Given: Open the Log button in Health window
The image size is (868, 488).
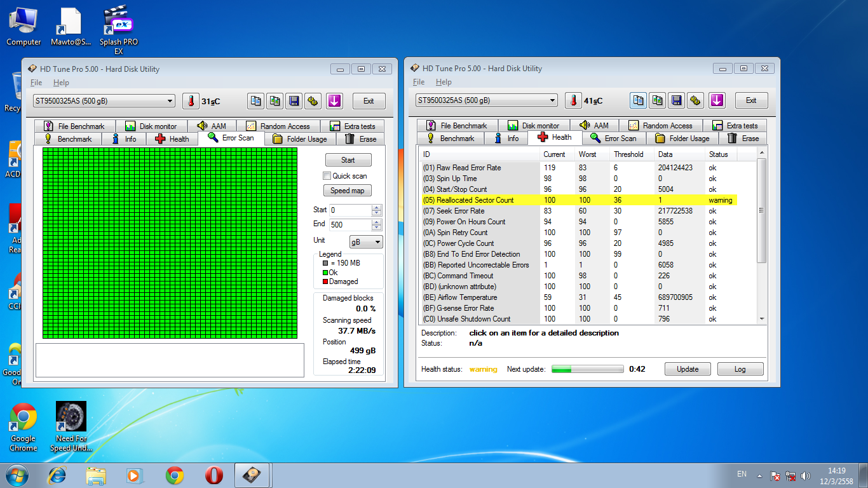Looking at the screenshot, I should pos(740,369).
